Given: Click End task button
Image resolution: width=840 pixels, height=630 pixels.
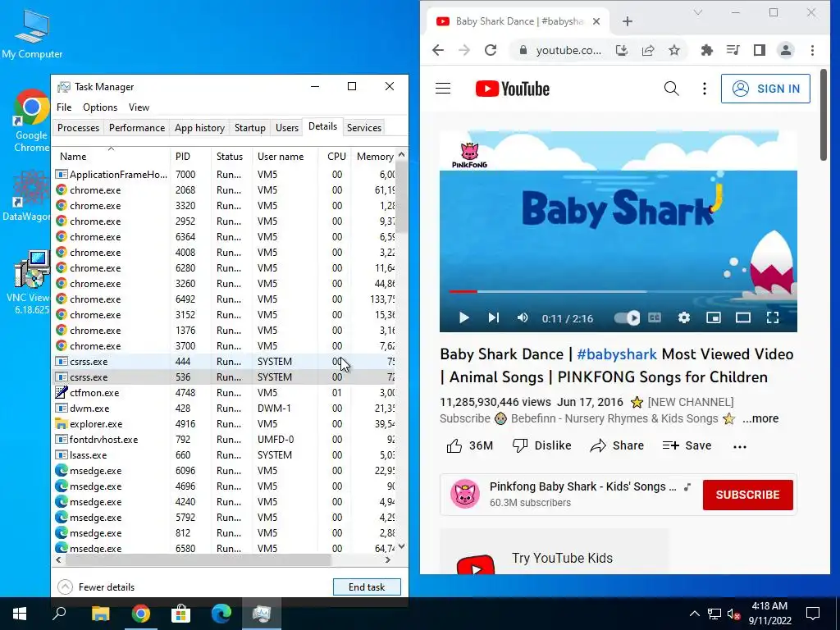Looking at the screenshot, I should tap(367, 587).
